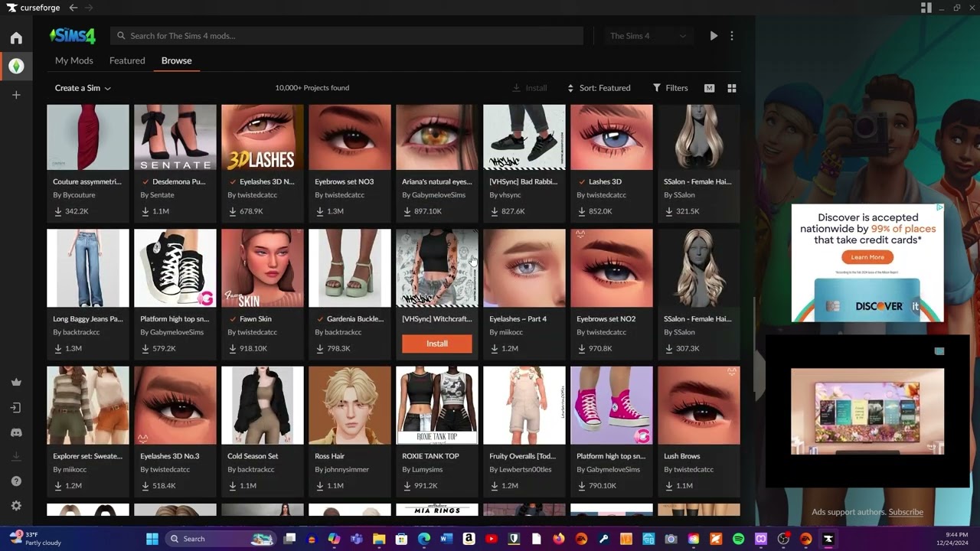Open the crown premium icon in sidebar

pyautogui.click(x=16, y=383)
